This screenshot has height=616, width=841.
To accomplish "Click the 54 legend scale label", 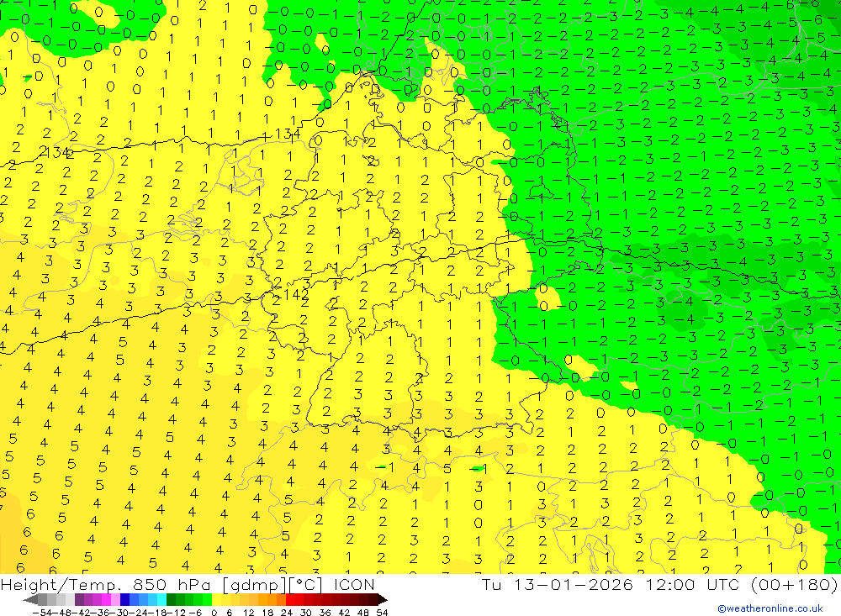I will [382, 613].
